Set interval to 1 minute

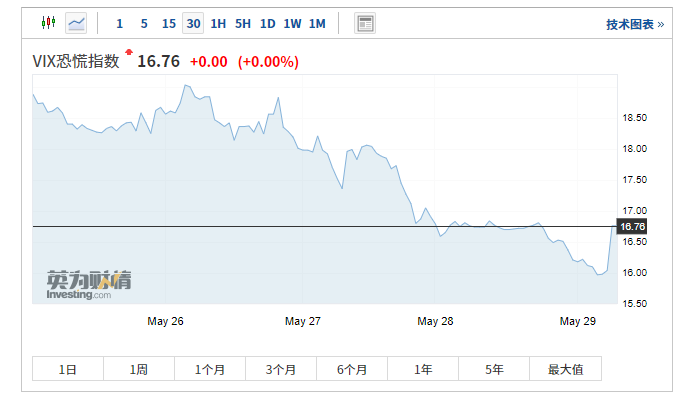click(120, 23)
